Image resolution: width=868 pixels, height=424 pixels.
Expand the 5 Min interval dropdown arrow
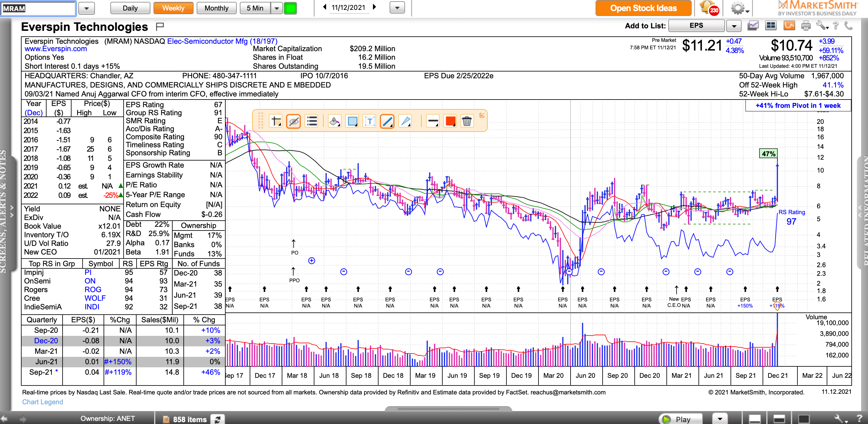point(276,8)
